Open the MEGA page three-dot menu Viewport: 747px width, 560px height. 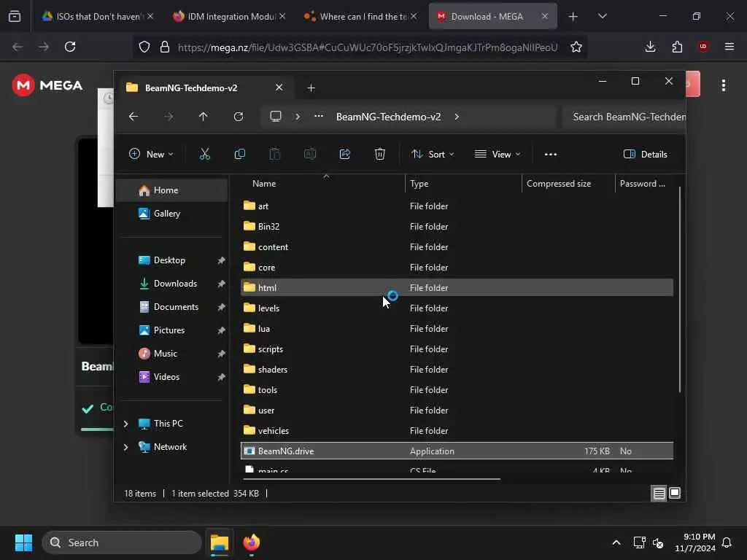(724, 85)
